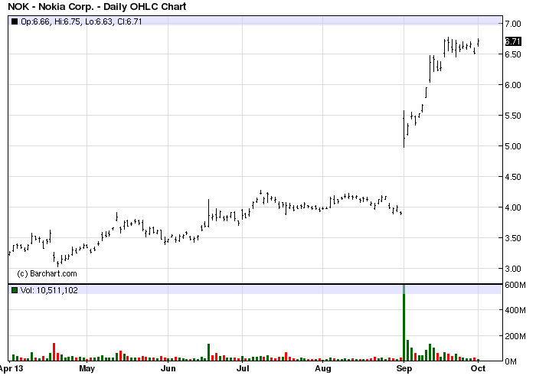This screenshot has width=536, height=392.
Task: Click the 'Oct' date axis label
Action: [479, 368]
